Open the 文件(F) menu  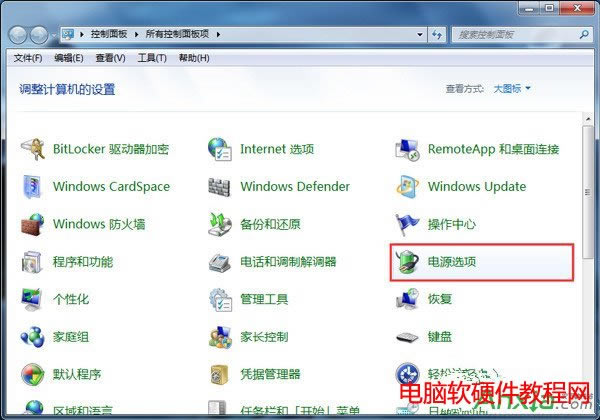pyautogui.click(x=28, y=58)
